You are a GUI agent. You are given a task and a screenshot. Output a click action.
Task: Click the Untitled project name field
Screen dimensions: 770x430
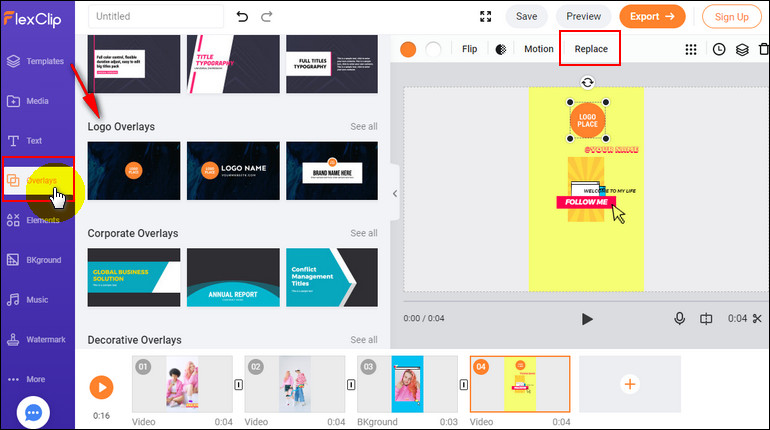tap(156, 17)
